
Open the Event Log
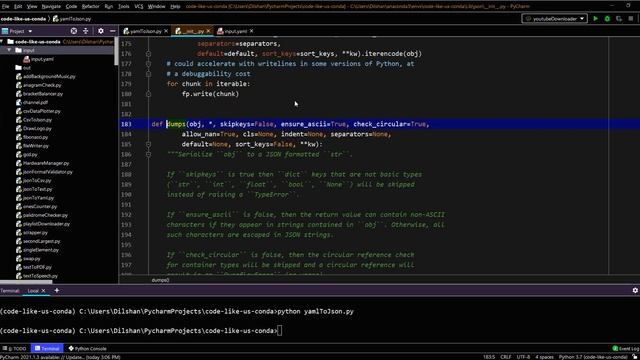(626, 349)
